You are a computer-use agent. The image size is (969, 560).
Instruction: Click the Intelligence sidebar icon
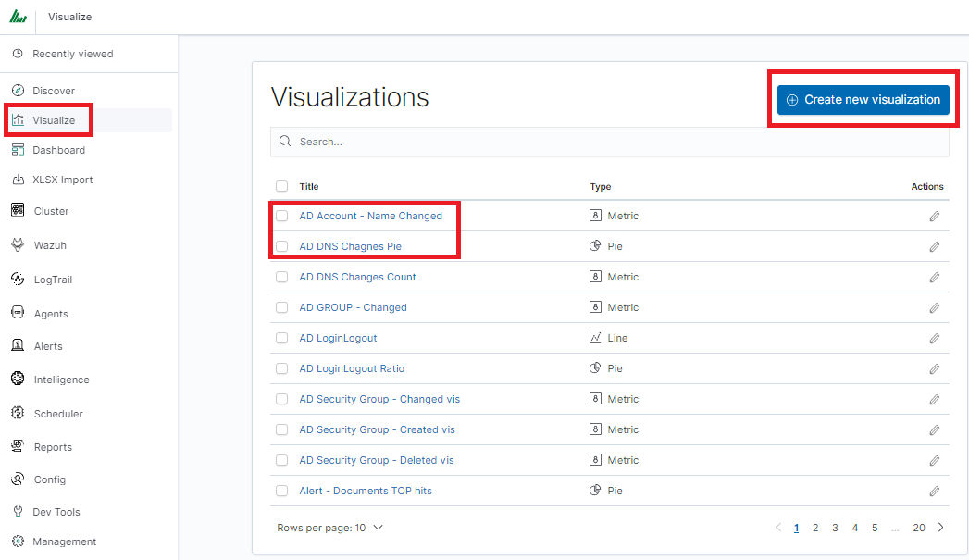tap(18, 380)
